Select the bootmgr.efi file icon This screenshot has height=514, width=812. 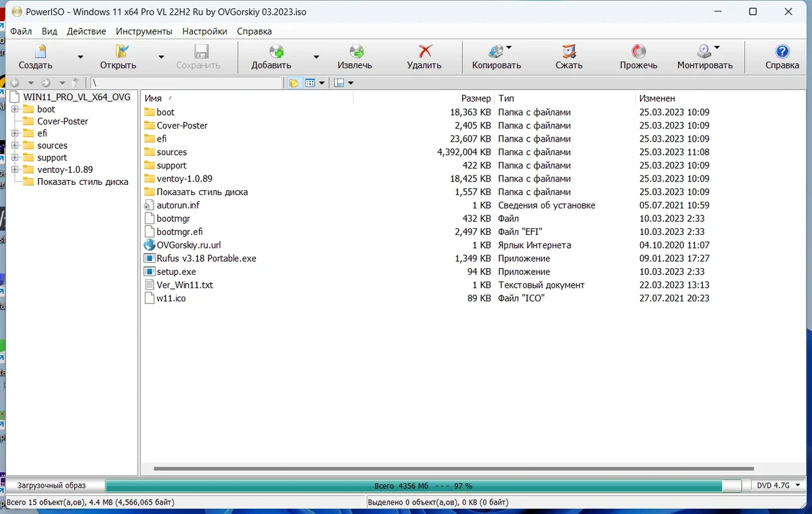[150, 232]
